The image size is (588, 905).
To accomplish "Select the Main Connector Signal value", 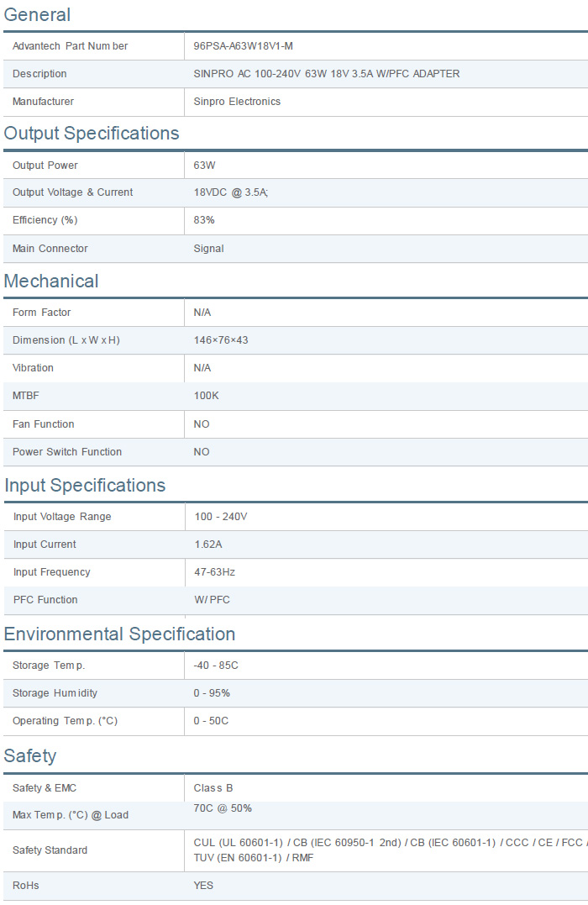I will (208, 249).
